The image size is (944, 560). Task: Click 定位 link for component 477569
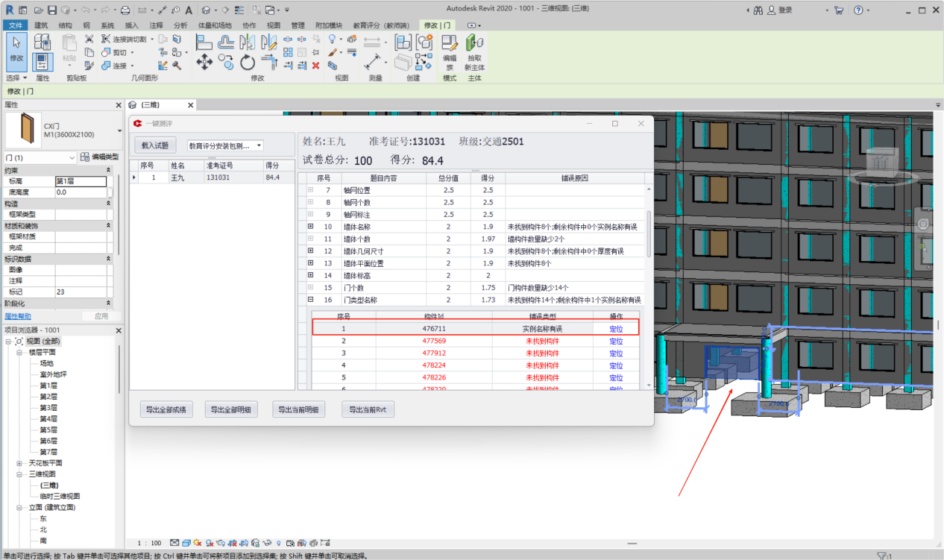(x=616, y=341)
